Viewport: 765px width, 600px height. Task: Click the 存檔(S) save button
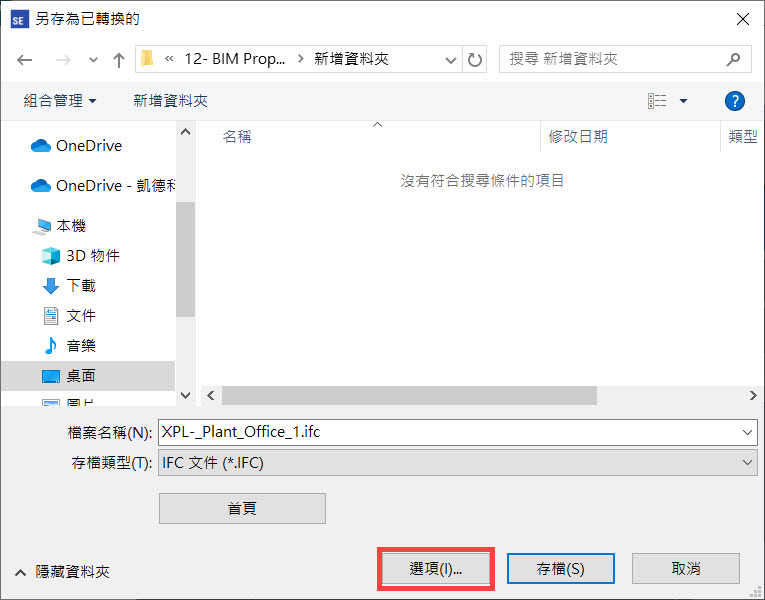click(561, 568)
